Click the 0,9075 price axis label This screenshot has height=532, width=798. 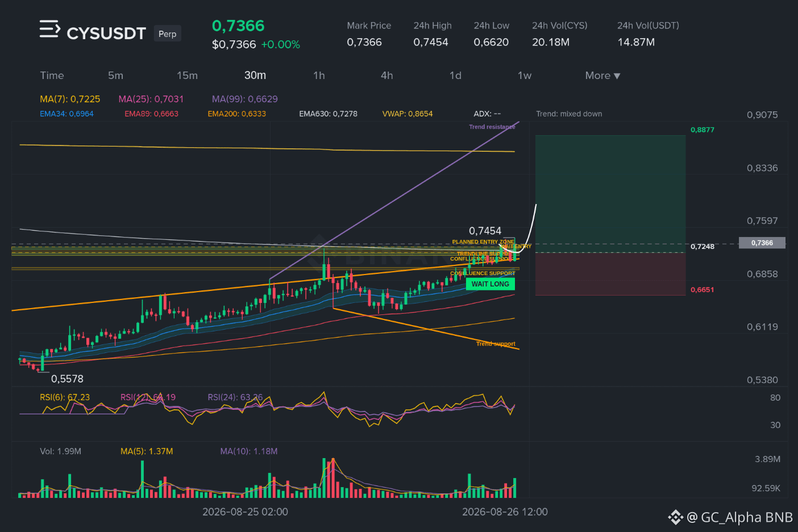[x=762, y=115]
